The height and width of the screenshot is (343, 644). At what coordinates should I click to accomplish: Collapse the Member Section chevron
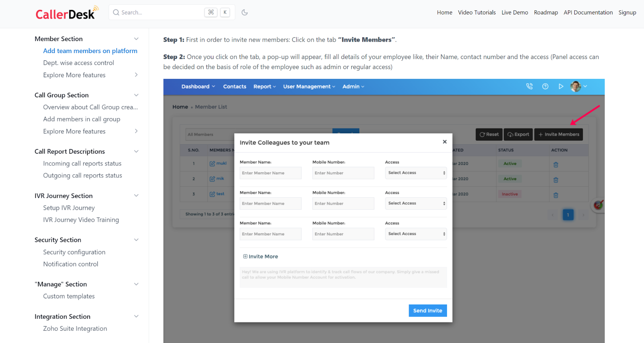(136, 39)
